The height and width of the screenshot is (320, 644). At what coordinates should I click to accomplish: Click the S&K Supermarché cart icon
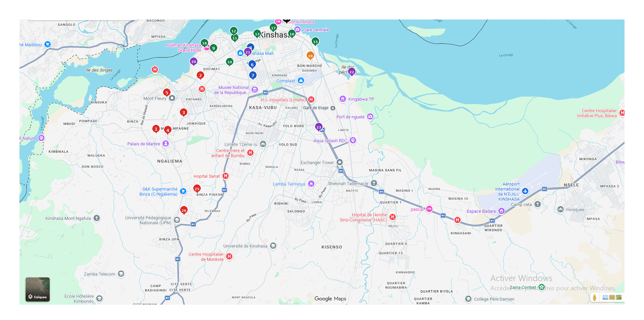click(183, 191)
